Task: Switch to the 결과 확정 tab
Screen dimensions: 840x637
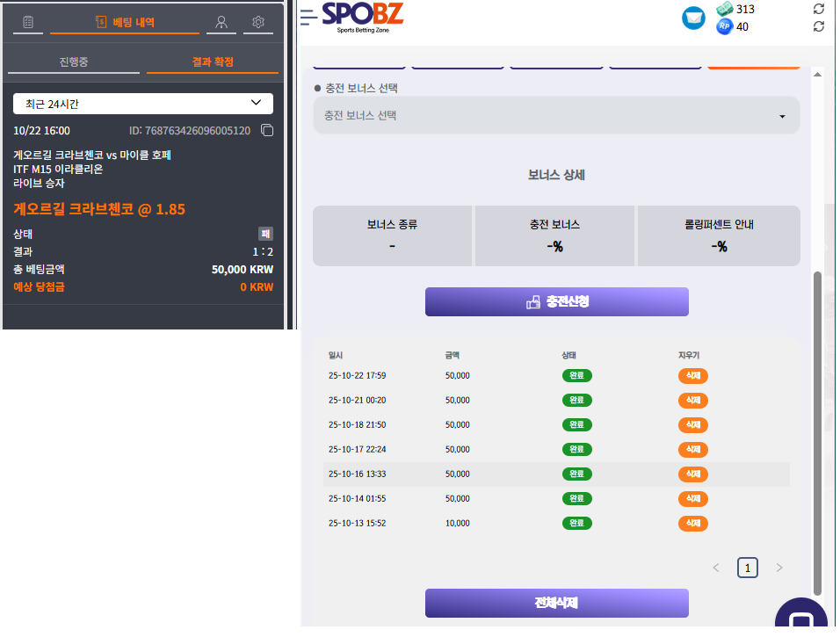Action: [212, 62]
